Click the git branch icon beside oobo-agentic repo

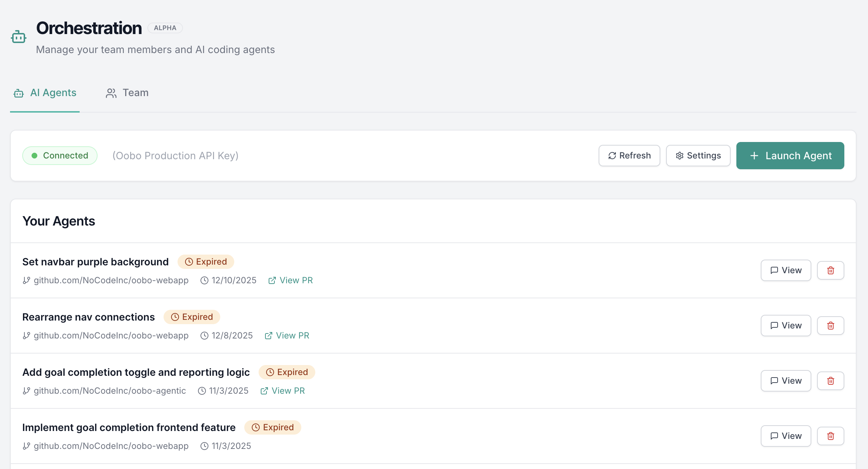point(26,390)
